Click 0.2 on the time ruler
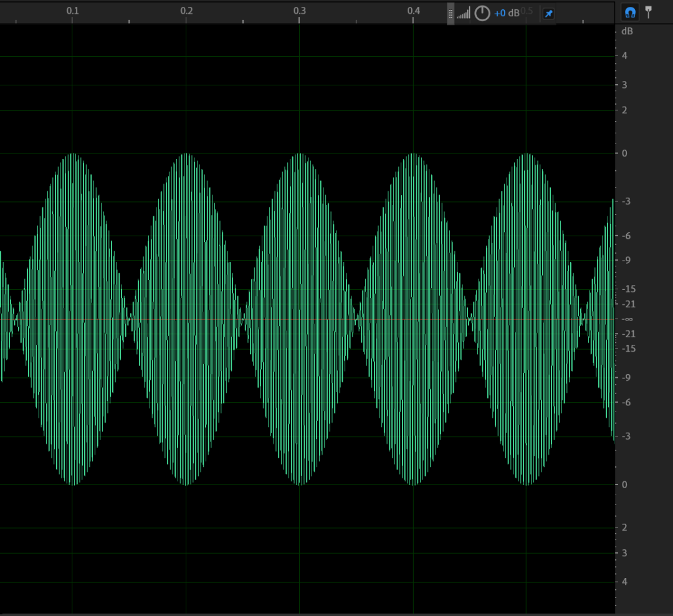The height and width of the screenshot is (616, 673). tap(186, 11)
